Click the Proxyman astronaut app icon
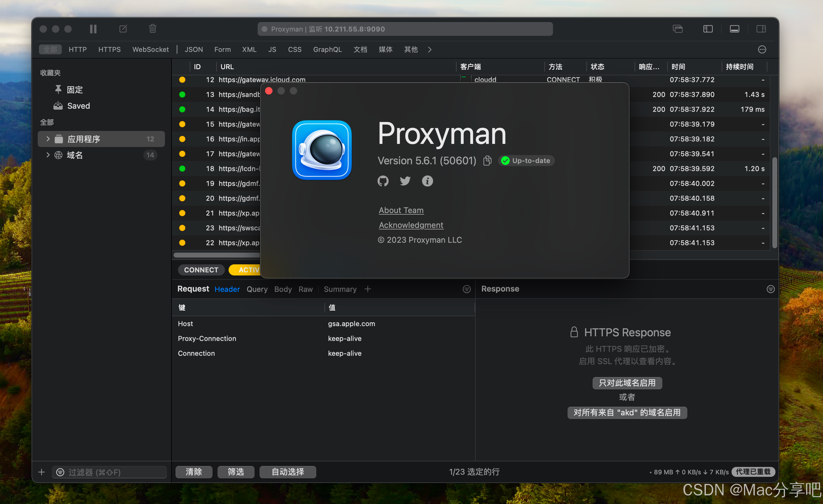This screenshot has height=504, width=823. [x=322, y=150]
